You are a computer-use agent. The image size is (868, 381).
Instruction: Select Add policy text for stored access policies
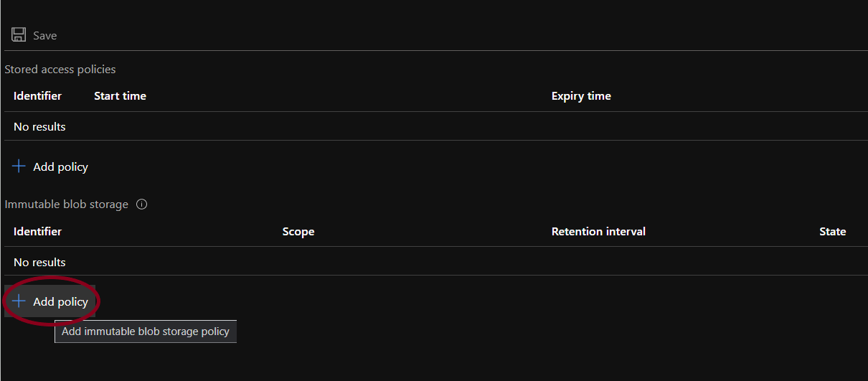pos(60,167)
